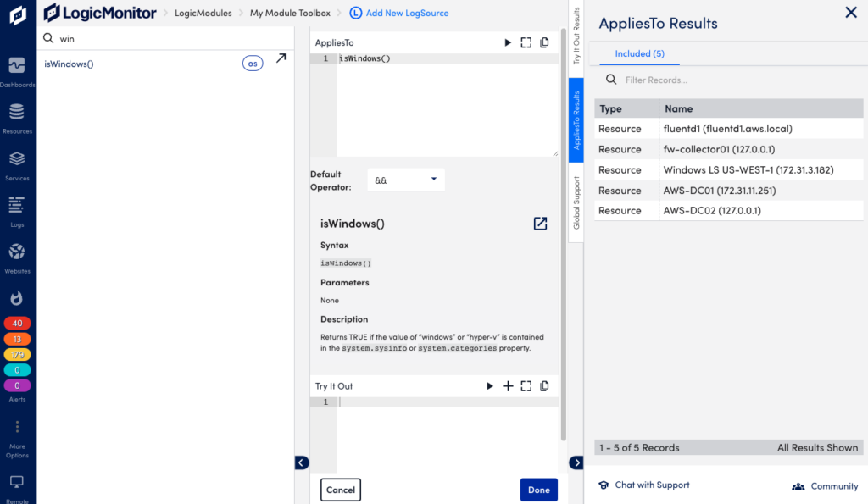
Task: Open the Dashboards sidebar icon
Action: [x=17, y=69]
